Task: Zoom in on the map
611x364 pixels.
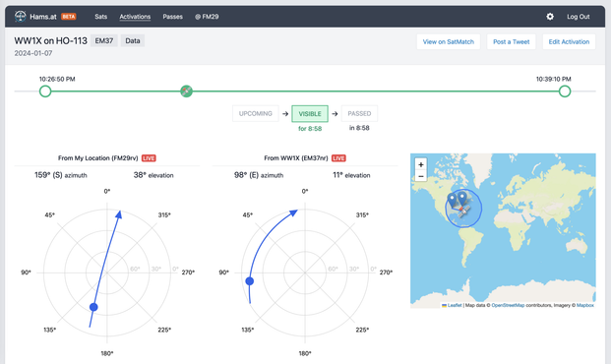Action: 421,164
